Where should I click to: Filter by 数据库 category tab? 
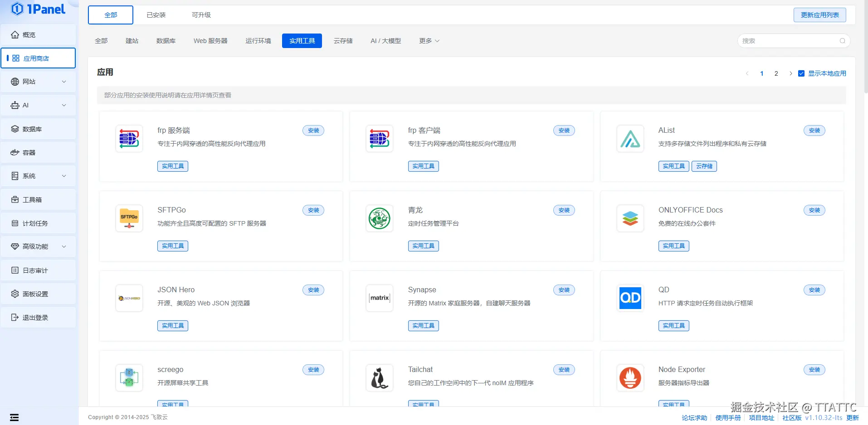pyautogui.click(x=166, y=41)
